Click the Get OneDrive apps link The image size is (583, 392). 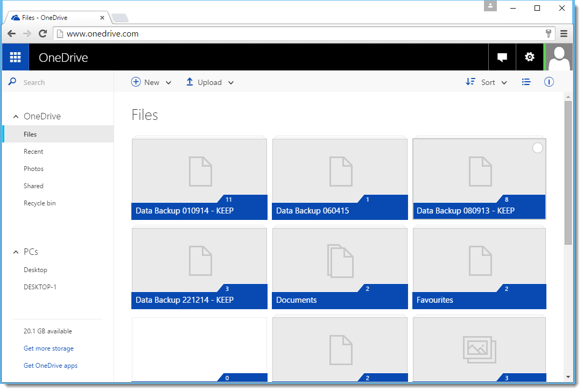[x=50, y=365]
